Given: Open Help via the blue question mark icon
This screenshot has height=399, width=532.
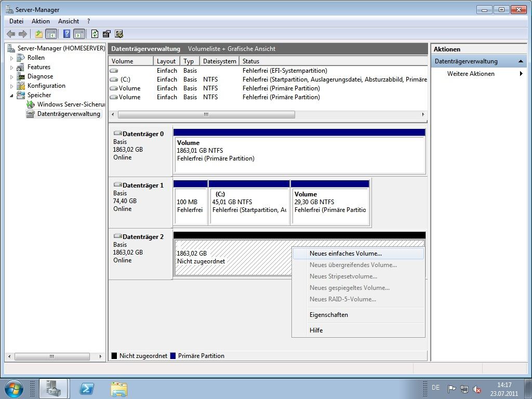Looking at the screenshot, I should 67,34.
